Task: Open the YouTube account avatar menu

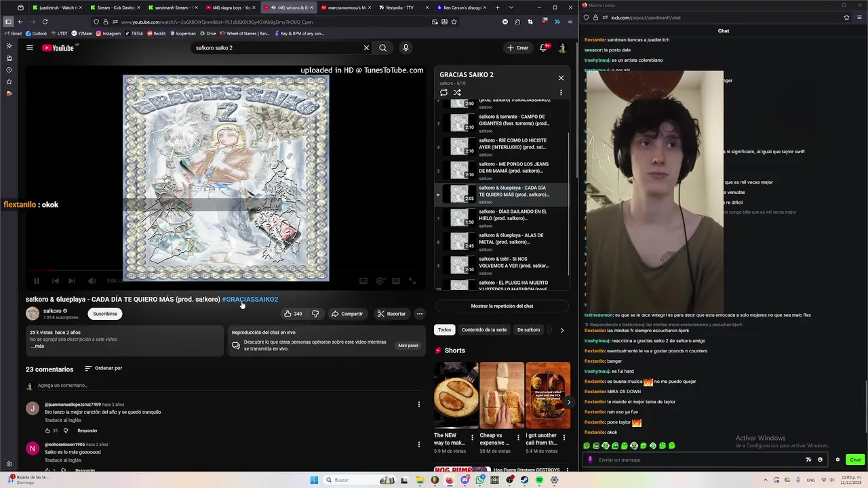Action: tap(562, 48)
